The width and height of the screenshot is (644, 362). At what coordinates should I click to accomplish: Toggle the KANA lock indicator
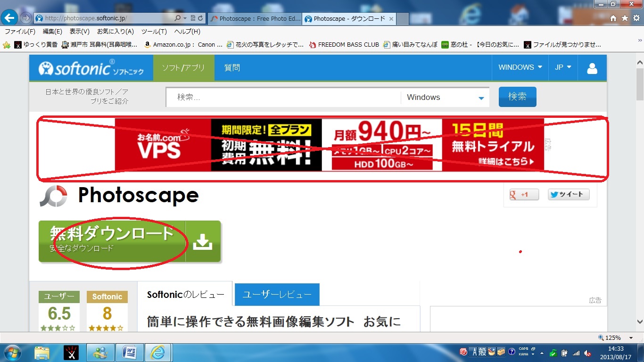523,354
